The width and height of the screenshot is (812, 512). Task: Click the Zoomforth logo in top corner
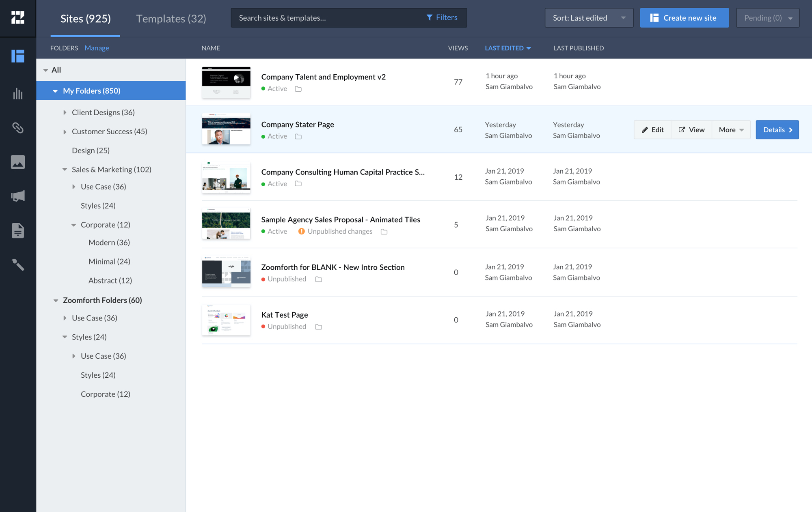pyautogui.click(x=17, y=17)
